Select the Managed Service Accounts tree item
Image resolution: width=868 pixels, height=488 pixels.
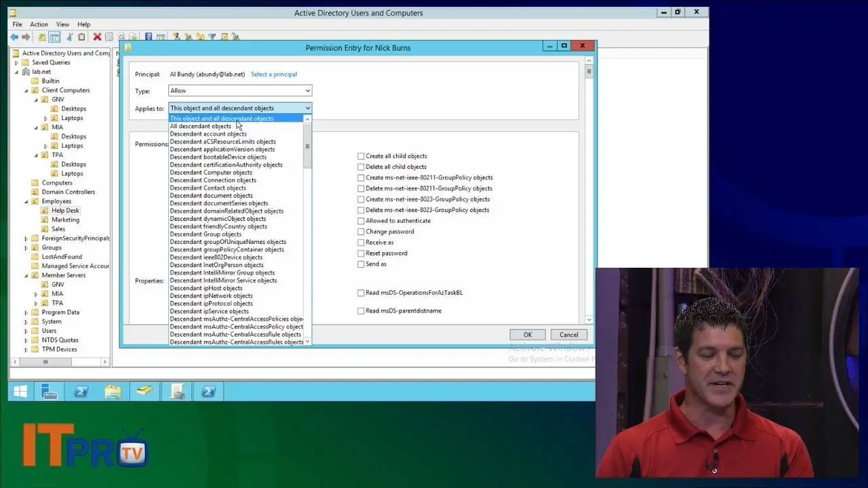[x=75, y=266]
